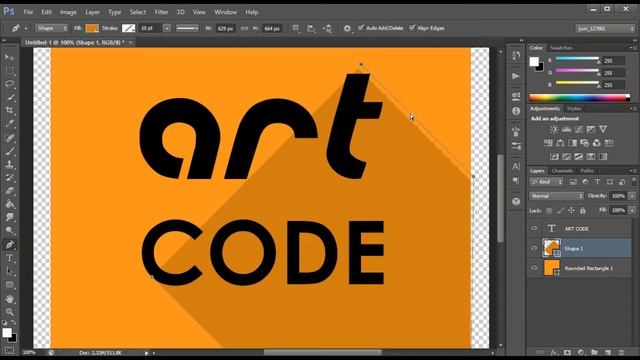Toggle Align Edges checkbox

tap(412, 28)
